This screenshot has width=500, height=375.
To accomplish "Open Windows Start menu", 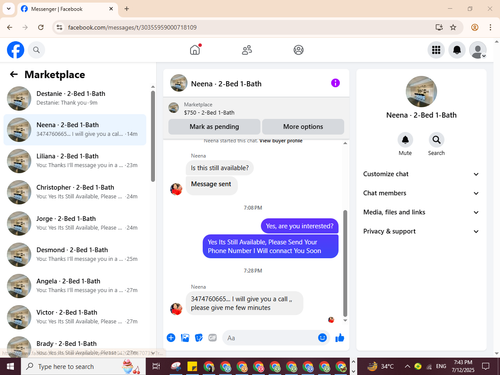I will coord(10,367).
